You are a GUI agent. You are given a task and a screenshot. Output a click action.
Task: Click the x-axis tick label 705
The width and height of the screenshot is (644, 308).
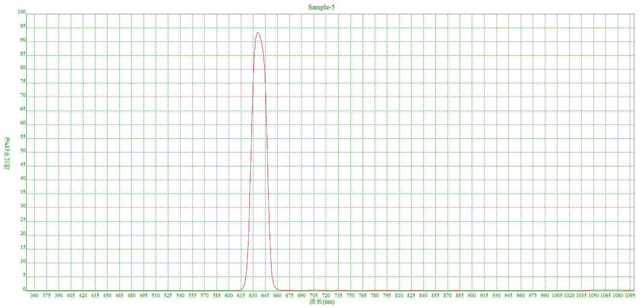314,296
